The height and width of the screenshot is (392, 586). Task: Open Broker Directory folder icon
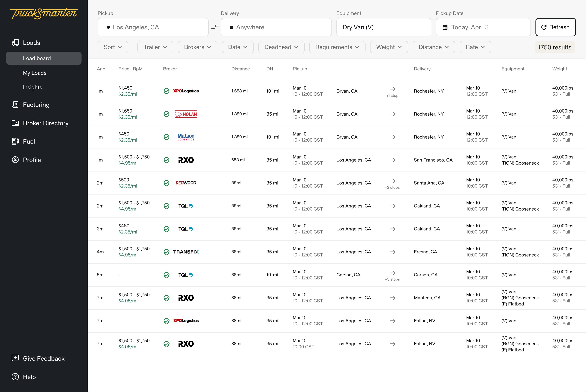15,123
